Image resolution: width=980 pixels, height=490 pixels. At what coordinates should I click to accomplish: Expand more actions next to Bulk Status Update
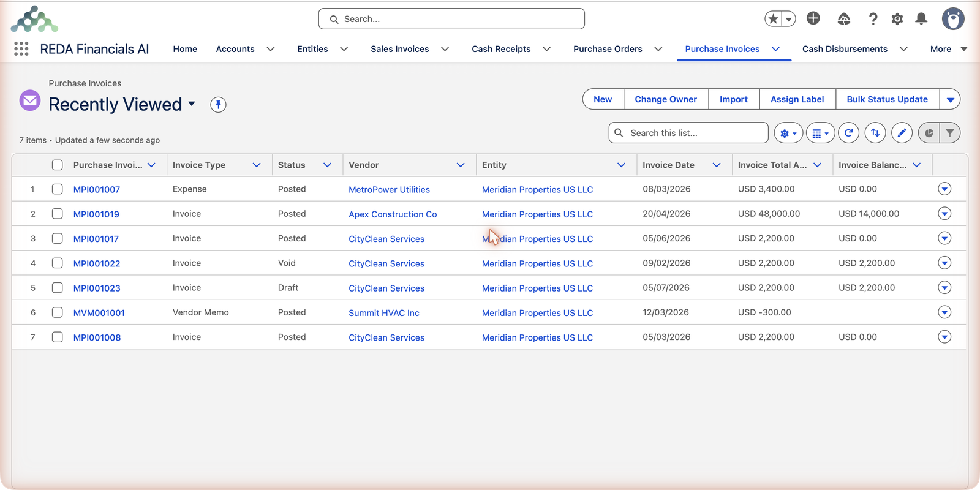950,99
